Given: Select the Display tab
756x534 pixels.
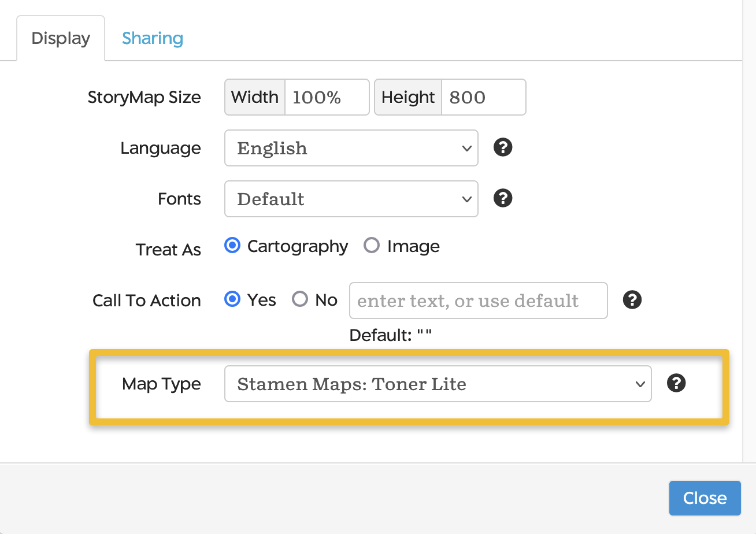Looking at the screenshot, I should 60,38.
